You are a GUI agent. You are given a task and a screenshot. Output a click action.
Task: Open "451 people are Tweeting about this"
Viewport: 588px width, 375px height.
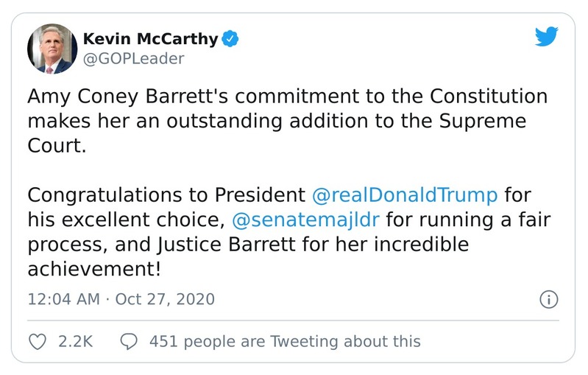[284, 341]
